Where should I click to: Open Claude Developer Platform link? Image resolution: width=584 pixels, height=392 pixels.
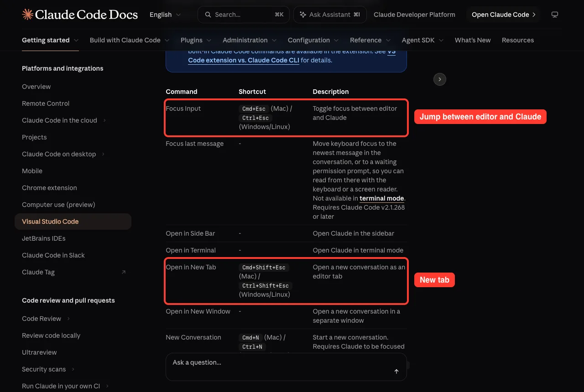click(x=414, y=15)
